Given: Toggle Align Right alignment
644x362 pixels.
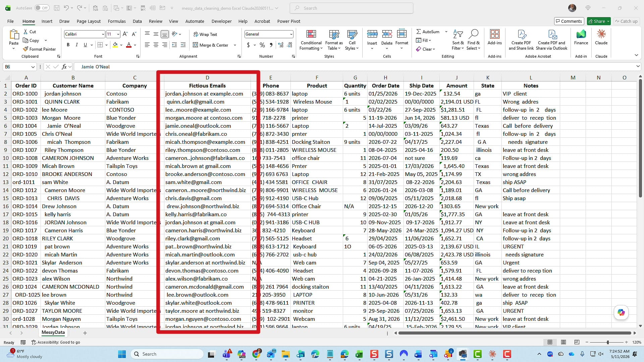Looking at the screenshot, I should [x=165, y=45].
